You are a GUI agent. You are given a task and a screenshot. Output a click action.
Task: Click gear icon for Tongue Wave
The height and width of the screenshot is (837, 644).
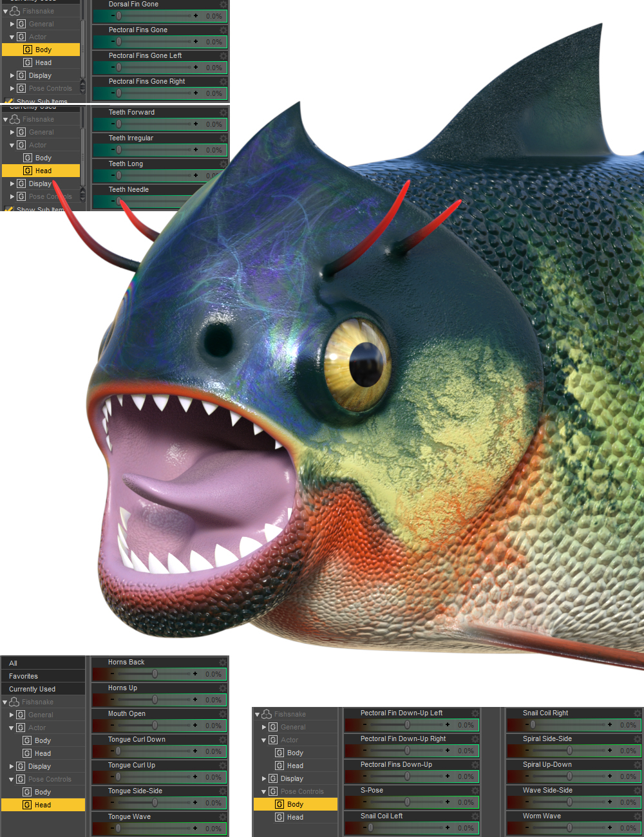tap(223, 817)
